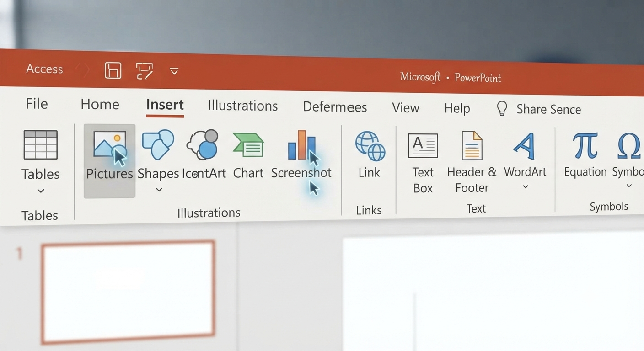
Task: Click the Shapes icon
Action: [158, 144]
